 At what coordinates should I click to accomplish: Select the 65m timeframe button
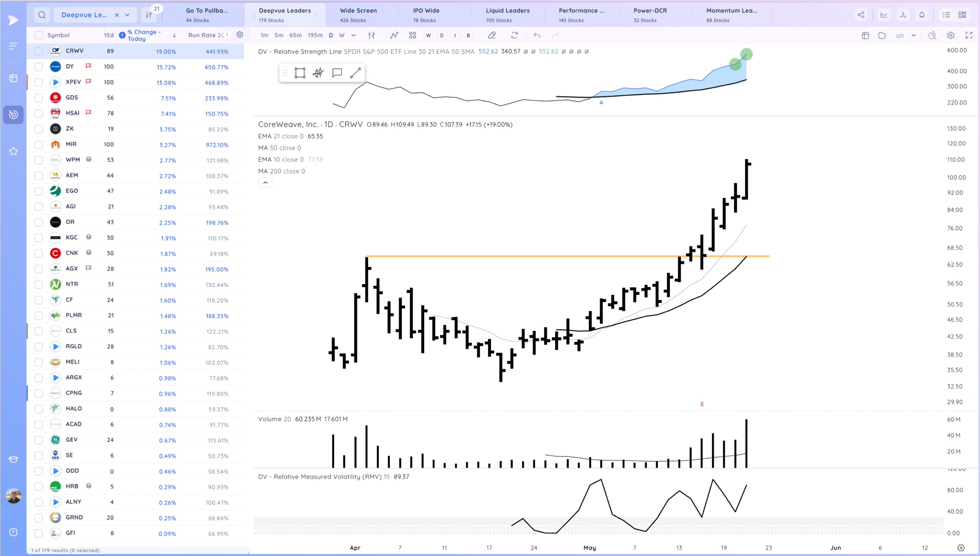pos(295,35)
